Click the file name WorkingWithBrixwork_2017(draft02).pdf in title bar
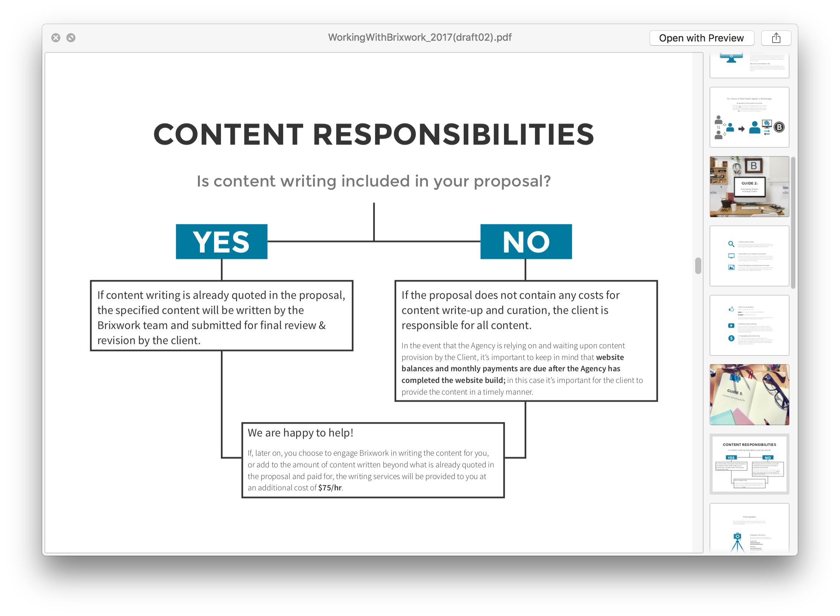The height and width of the screenshot is (616, 840). tap(420, 37)
